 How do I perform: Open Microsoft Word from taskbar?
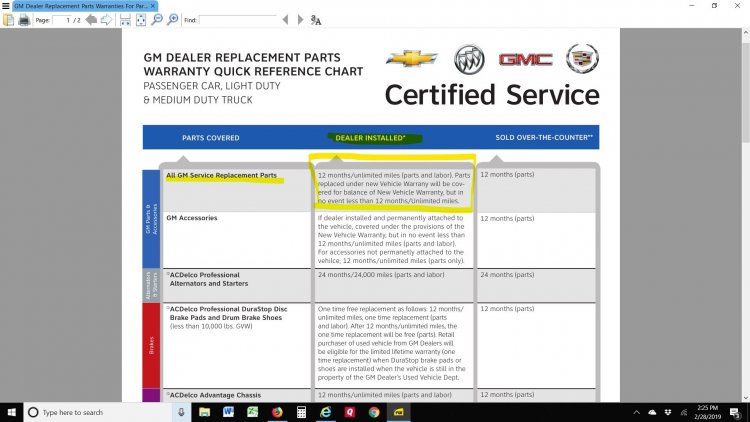[x=229, y=412]
